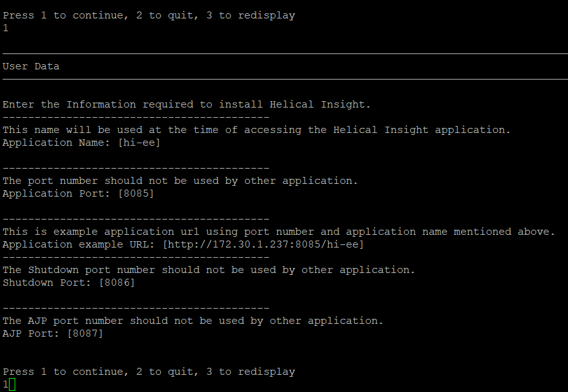
Task: Select the User Data section heading
Action: point(31,66)
